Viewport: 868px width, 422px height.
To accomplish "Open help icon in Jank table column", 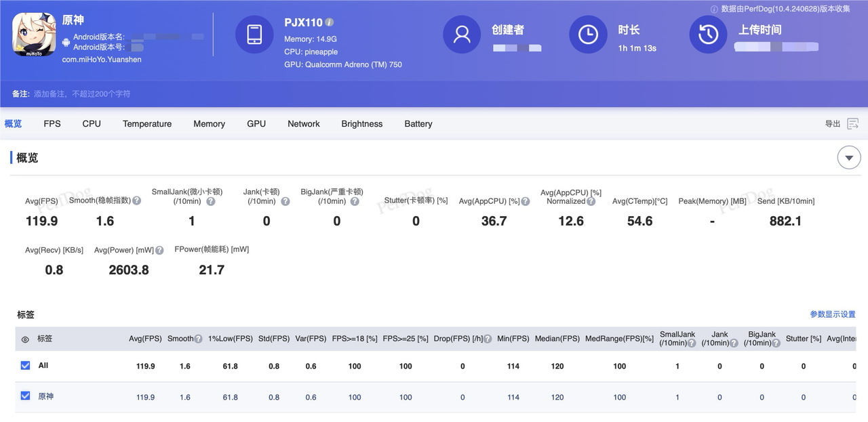I will pos(734,343).
